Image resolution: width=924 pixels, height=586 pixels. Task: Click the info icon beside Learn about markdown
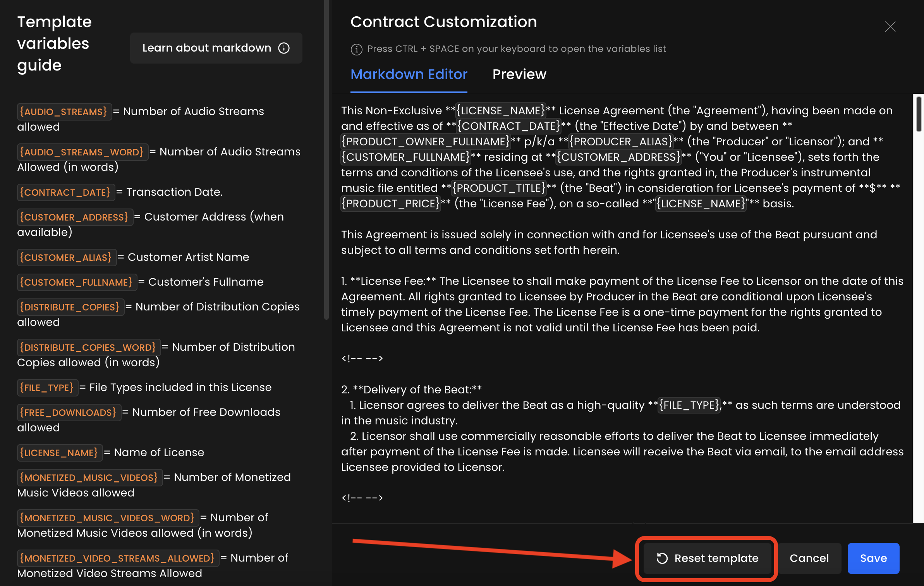coord(284,48)
